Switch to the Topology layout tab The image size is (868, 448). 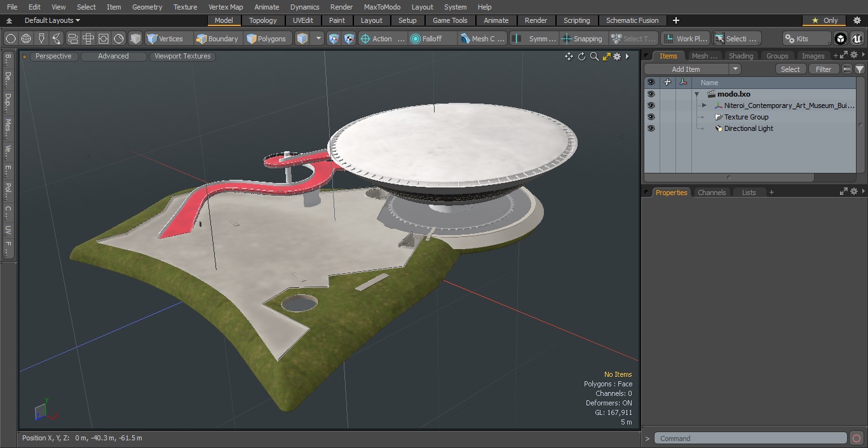coord(263,20)
